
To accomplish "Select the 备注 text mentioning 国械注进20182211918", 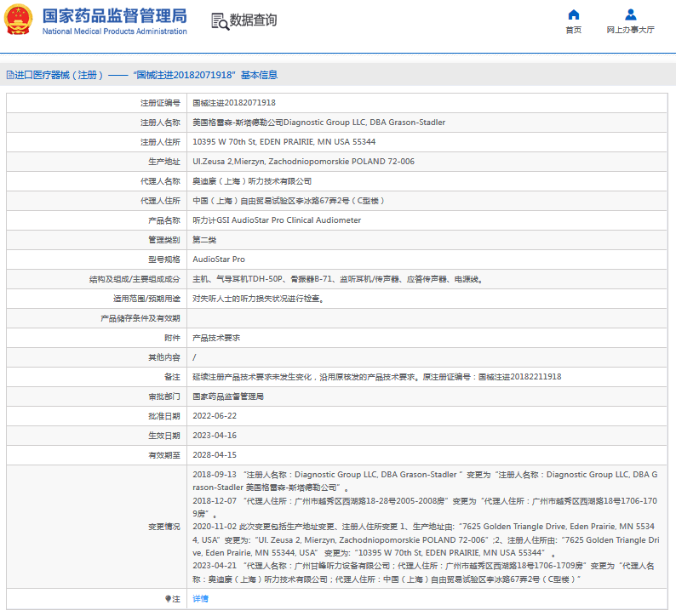I will click(x=377, y=377).
